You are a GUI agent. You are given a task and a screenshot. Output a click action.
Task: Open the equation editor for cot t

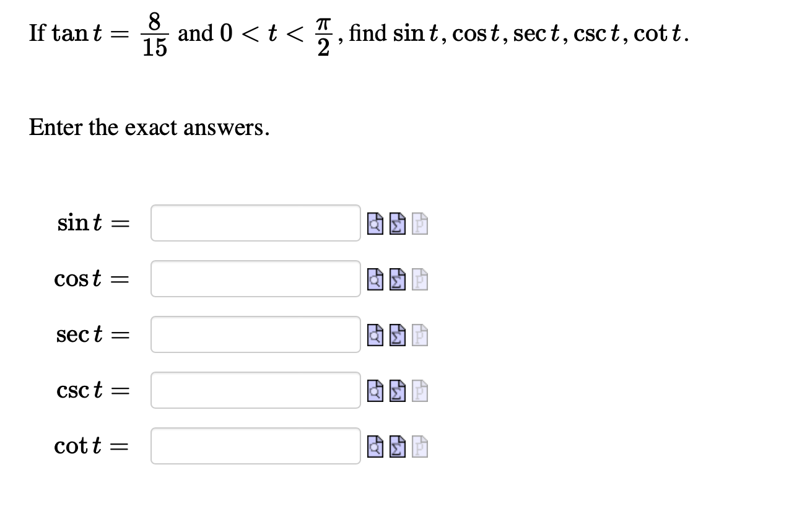tap(398, 447)
